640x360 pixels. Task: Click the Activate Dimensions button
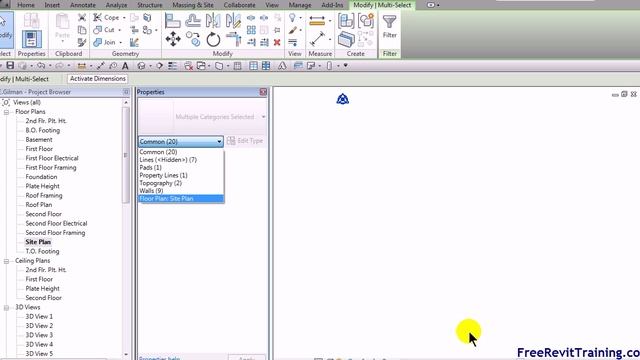[x=98, y=78]
